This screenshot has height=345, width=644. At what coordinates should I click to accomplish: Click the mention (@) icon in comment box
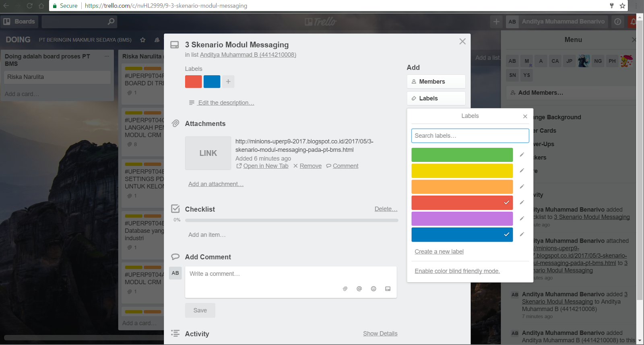tap(359, 289)
